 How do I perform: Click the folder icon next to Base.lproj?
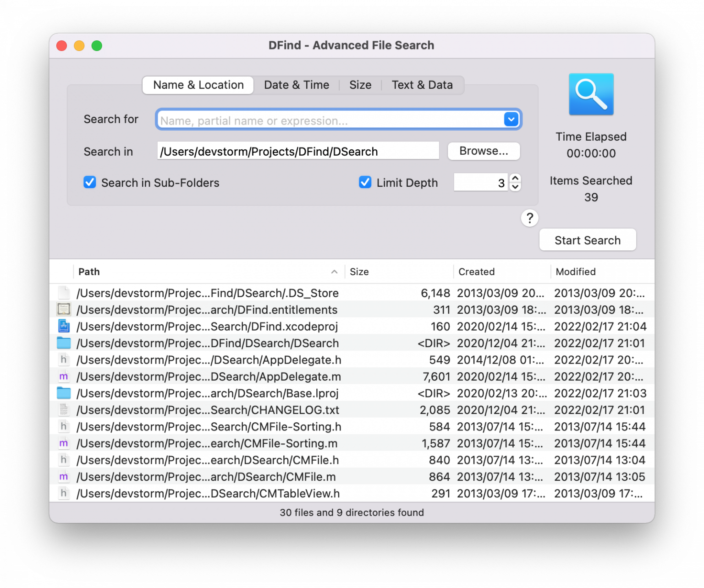(64, 393)
